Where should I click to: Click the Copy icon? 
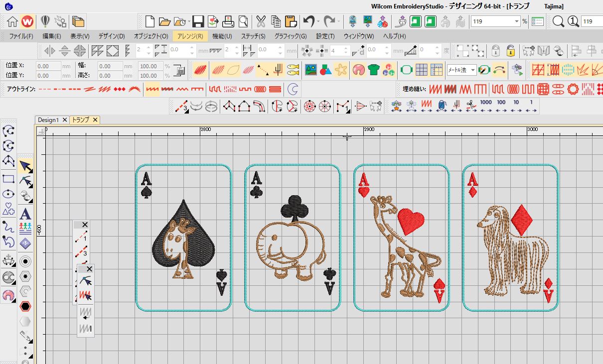tap(276, 21)
